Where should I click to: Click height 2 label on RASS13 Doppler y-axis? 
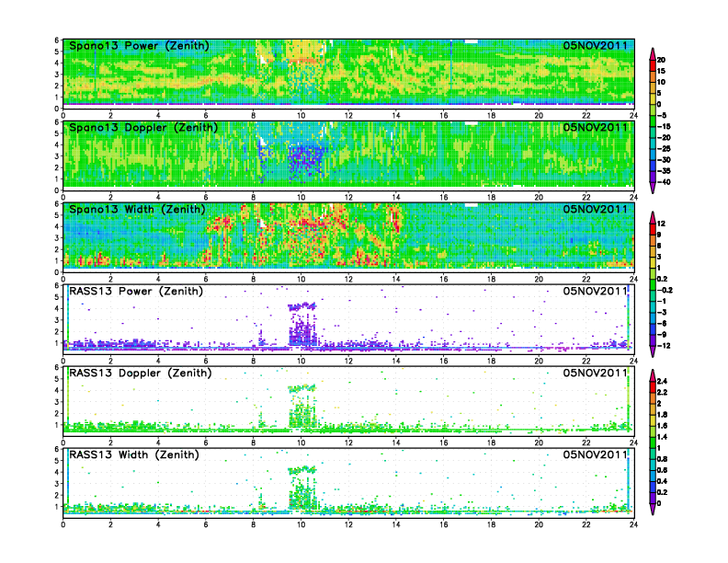tap(57, 413)
